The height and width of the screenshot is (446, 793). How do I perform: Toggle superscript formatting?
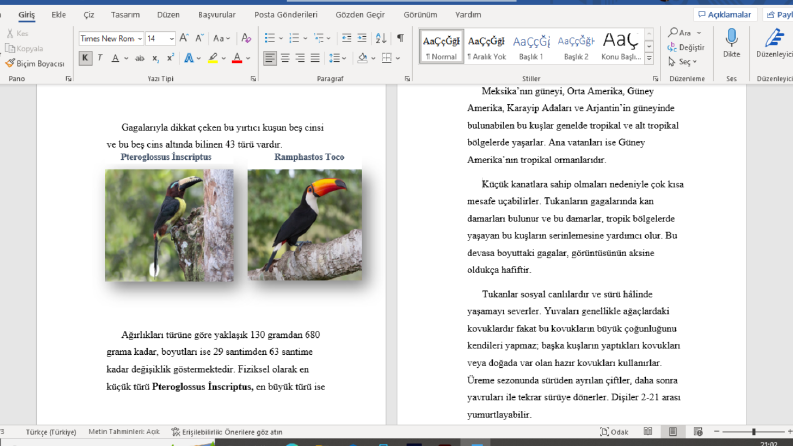point(170,58)
